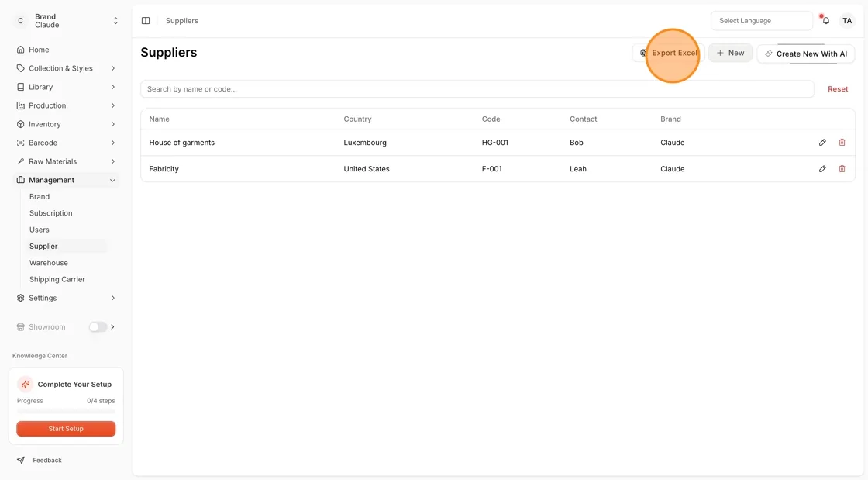Open Shipping Carrier under Management

click(57, 280)
